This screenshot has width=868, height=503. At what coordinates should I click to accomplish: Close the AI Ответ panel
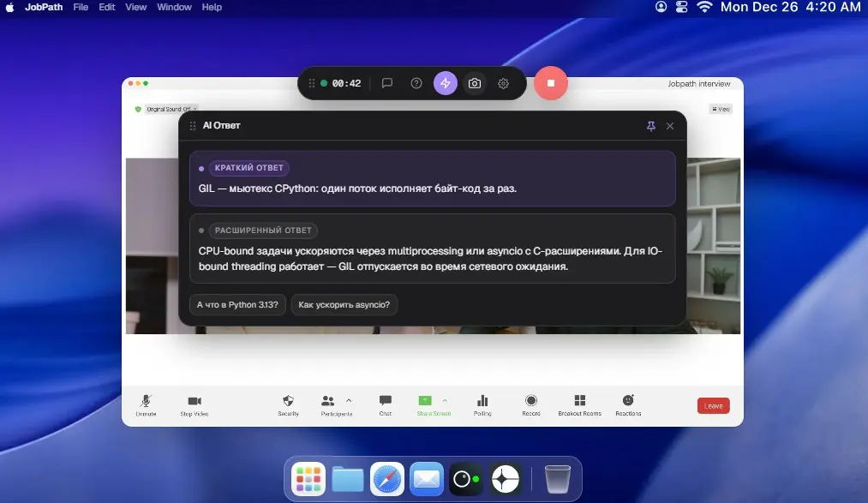coord(670,126)
